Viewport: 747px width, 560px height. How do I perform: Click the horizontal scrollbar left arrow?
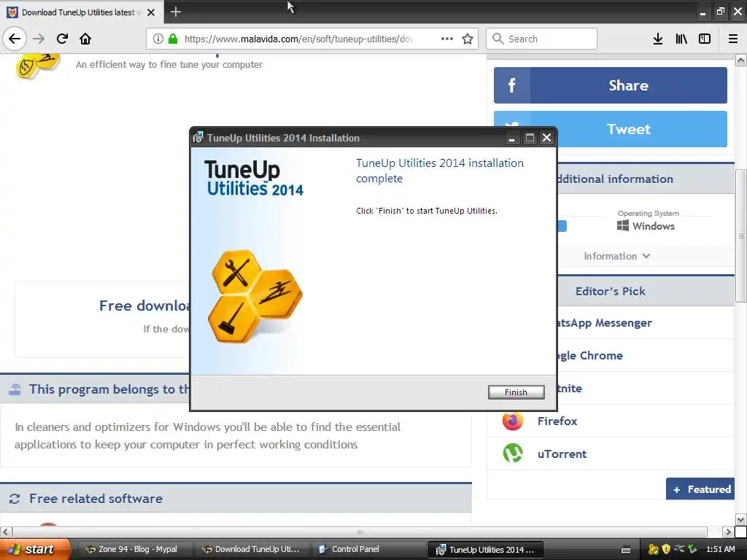point(6,532)
